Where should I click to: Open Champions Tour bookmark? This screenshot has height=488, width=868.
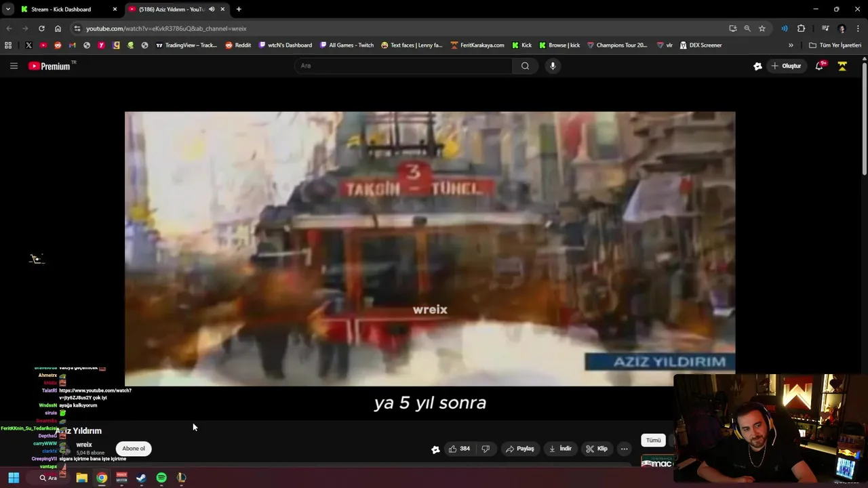(x=617, y=45)
